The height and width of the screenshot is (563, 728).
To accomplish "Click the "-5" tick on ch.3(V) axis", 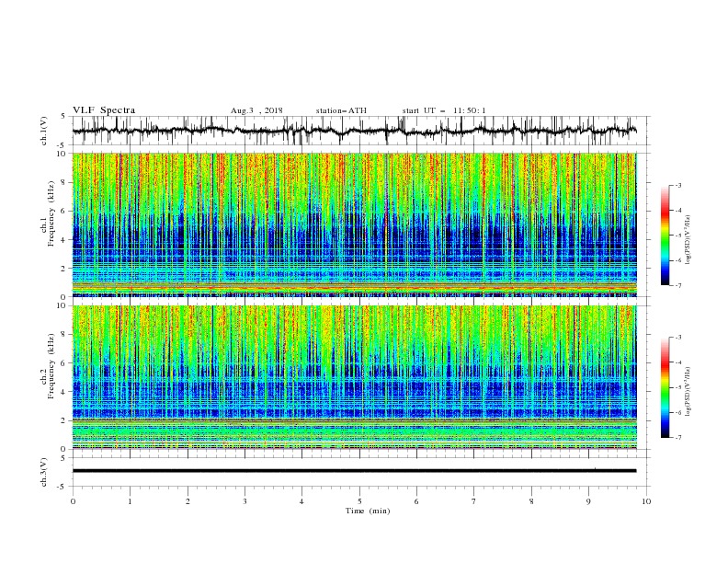I will (63, 487).
